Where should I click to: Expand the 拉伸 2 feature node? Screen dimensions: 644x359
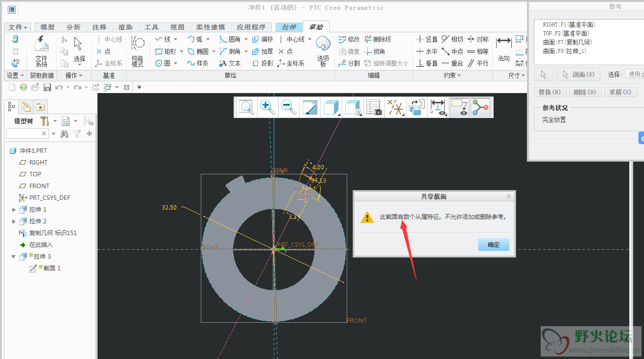click(x=14, y=221)
